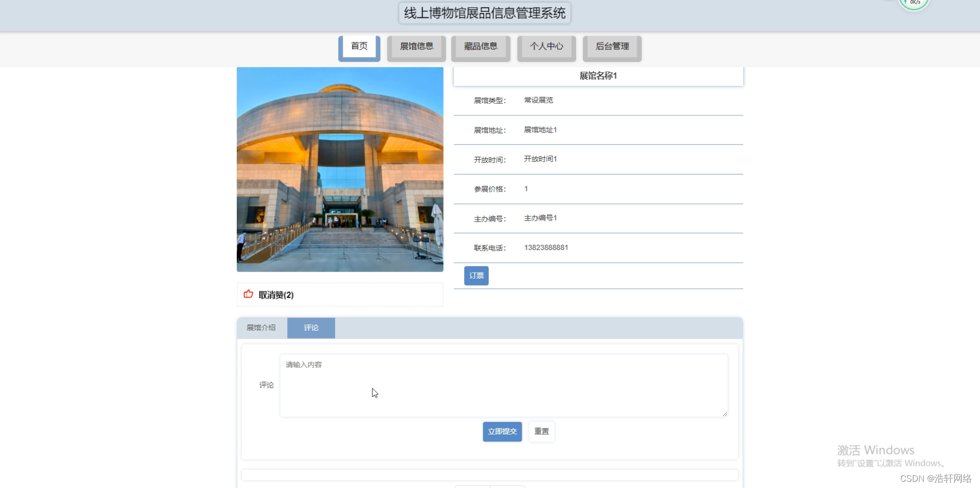Click the 展馆名称1 title bar
Image resolution: width=980 pixels, height=488 pixels.
tap(598, 75)
